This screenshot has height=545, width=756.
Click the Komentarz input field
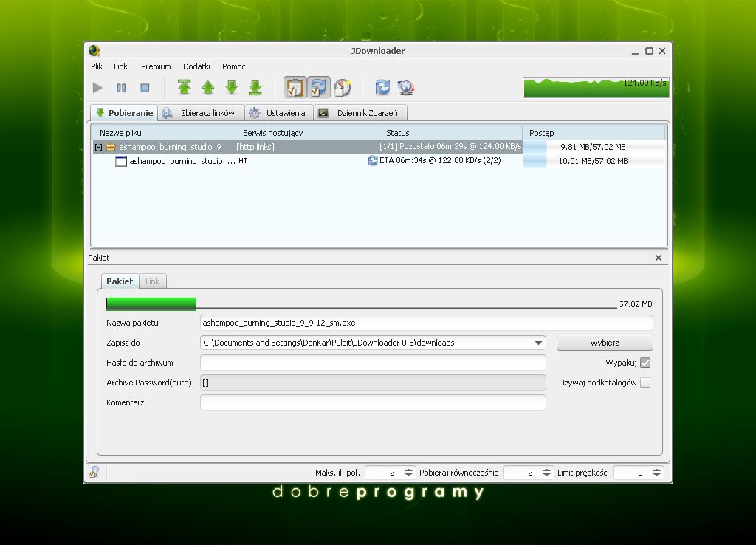[373, 402]
